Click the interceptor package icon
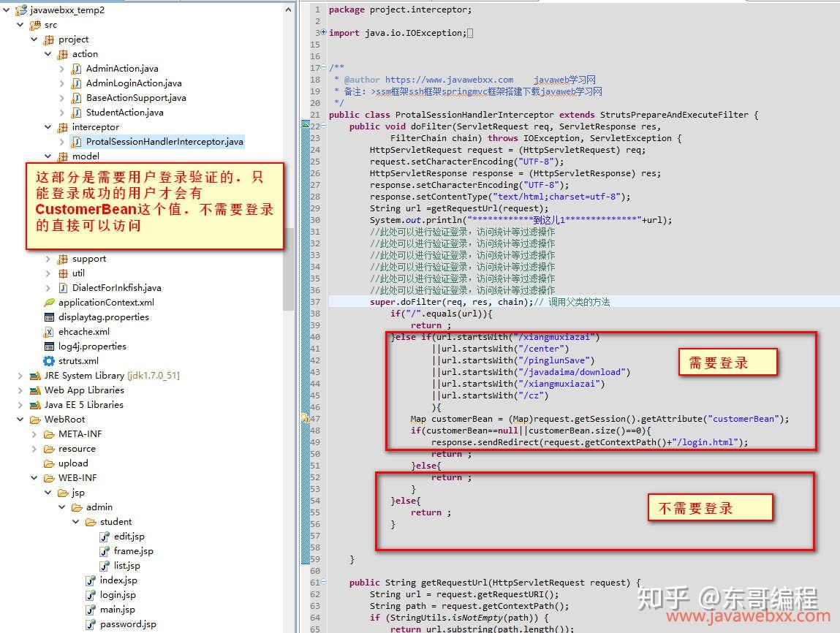 [63, 127]
